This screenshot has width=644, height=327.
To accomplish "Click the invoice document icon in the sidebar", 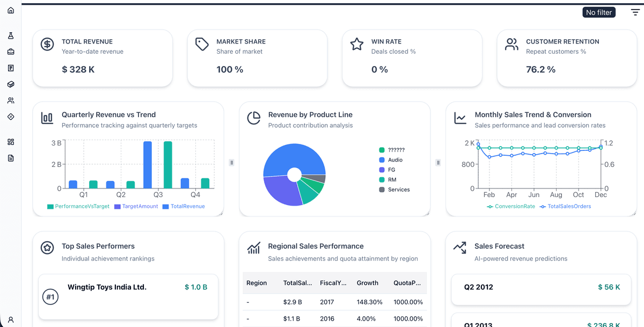I will pos(10,68).
